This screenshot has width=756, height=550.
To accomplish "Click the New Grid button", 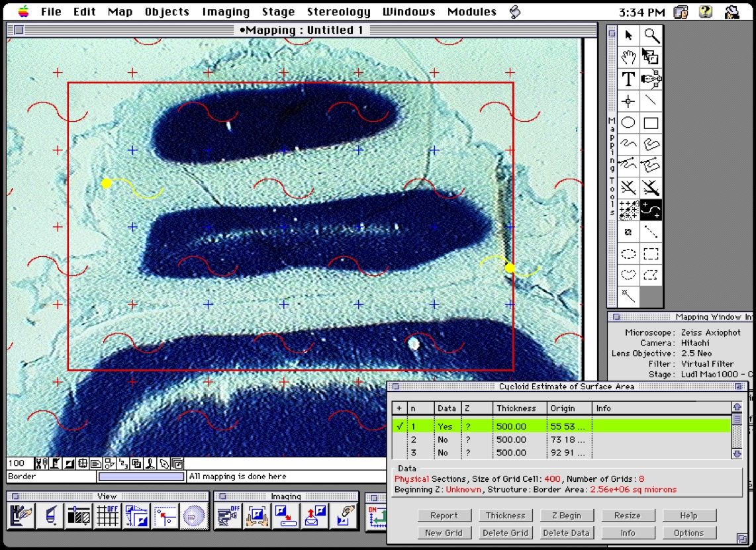I will [444, 533].
